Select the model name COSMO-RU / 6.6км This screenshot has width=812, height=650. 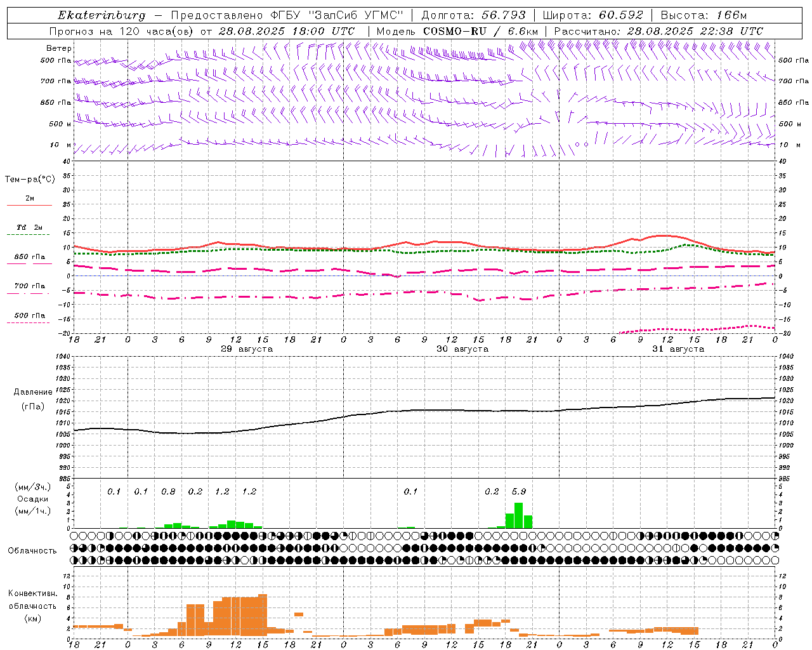point(480,31)
